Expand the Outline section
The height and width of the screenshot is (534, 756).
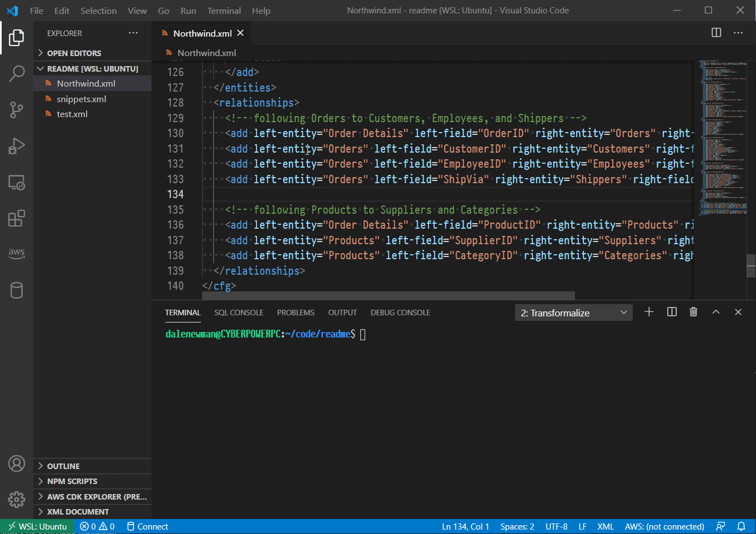point(92,466)
